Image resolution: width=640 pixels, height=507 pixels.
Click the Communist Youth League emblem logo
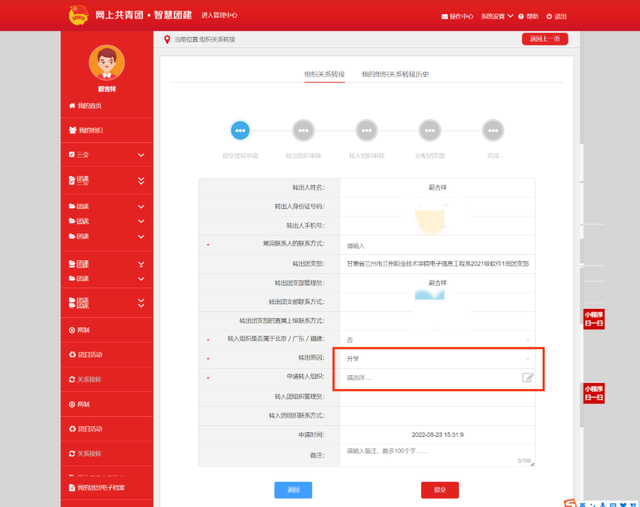click(78, 15)
